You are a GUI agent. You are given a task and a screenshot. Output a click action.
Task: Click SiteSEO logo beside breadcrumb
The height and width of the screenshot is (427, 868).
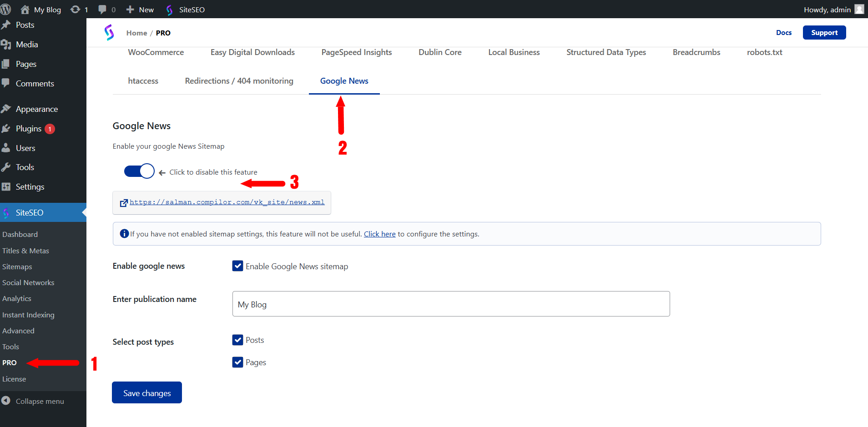[x=109, y=33]
